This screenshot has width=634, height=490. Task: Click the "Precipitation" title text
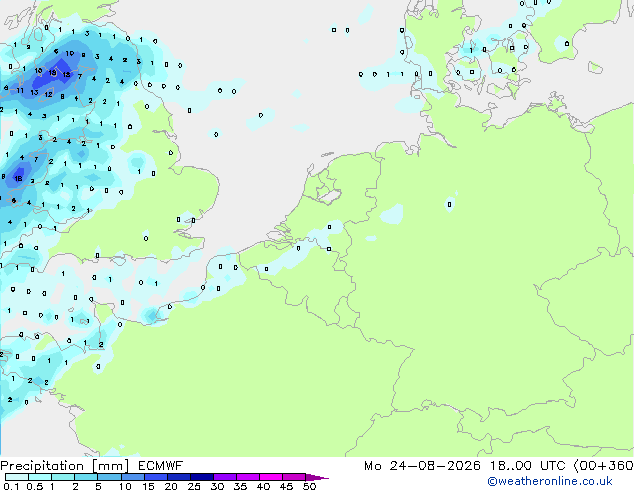(x=42, y=466)
